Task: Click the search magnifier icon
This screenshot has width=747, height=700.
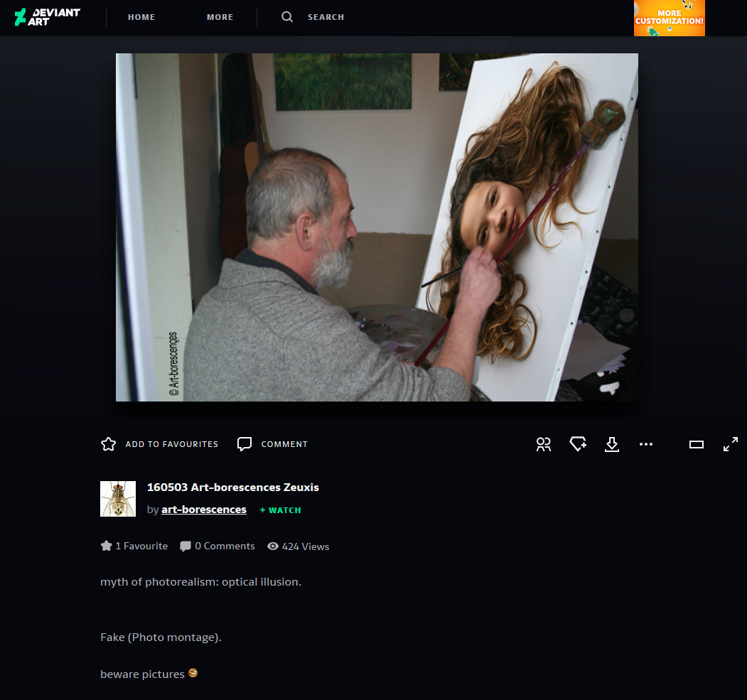Action: click(x=287, y=17)
